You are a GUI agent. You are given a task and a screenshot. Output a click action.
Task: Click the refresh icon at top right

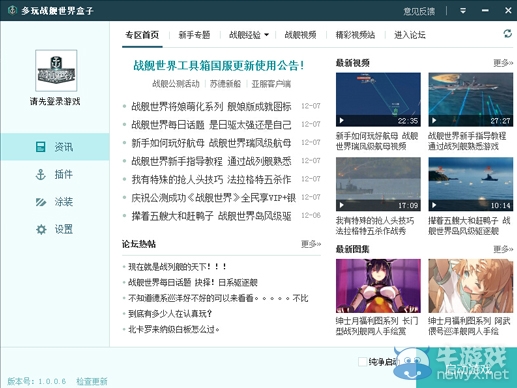tap(507, 34)
